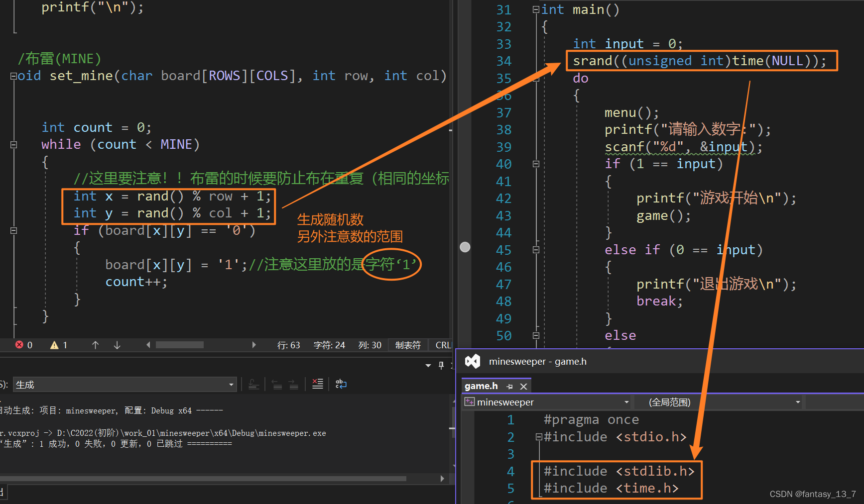
Task: Click the #pragma once line
Action: coord(591,419)
